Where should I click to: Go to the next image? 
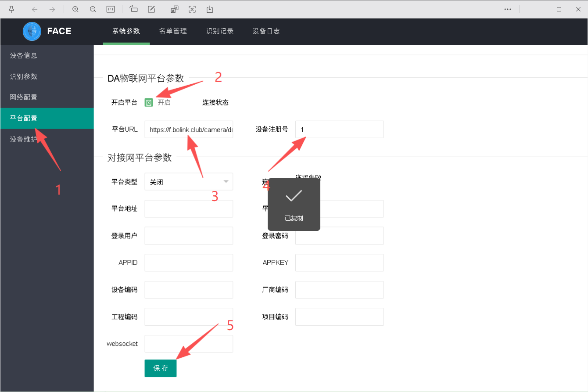click(x=52, y=9)
